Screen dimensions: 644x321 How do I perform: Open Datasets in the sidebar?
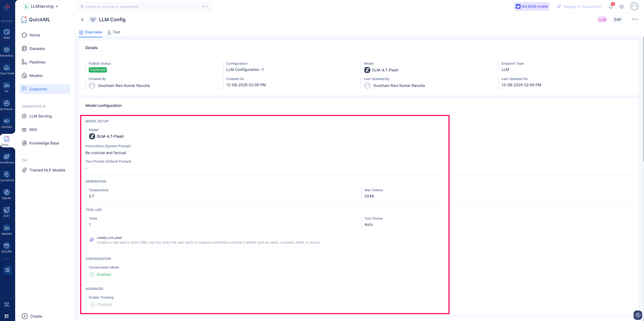point(45,49)
